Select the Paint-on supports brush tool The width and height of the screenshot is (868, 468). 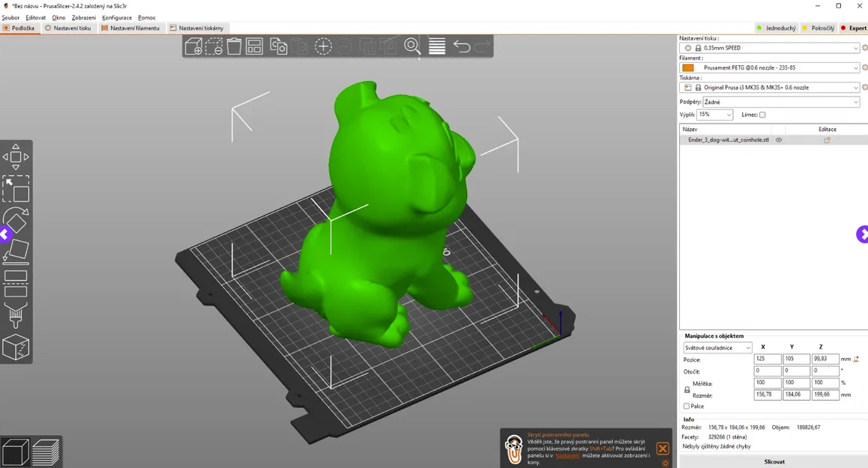(16, 316)
